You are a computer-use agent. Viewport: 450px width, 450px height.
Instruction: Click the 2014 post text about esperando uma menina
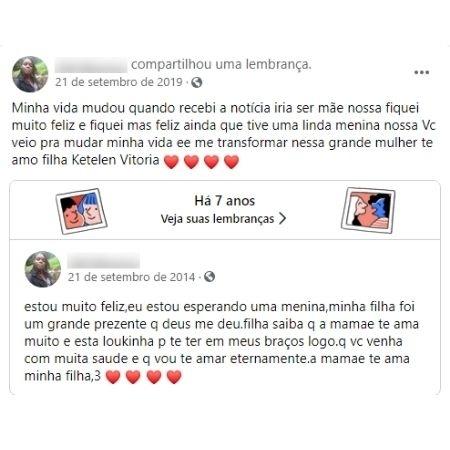221,341
